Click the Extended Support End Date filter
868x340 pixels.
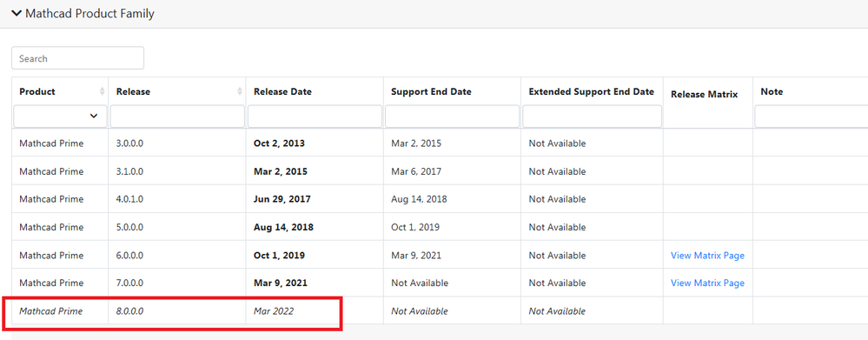pyautogui.click(x=592, y=117)
